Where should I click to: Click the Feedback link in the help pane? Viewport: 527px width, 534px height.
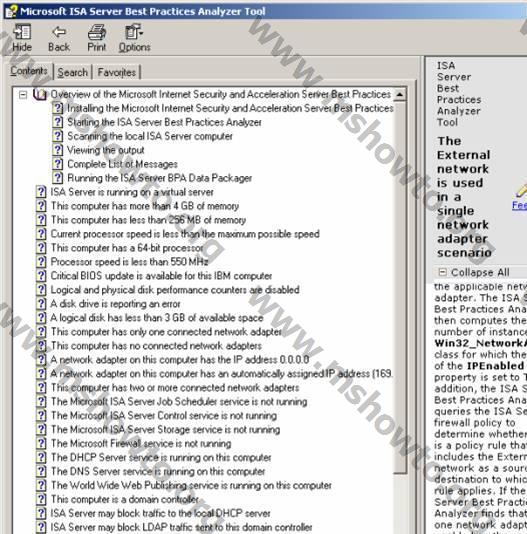pyautogui.click(x=520, y=205)
